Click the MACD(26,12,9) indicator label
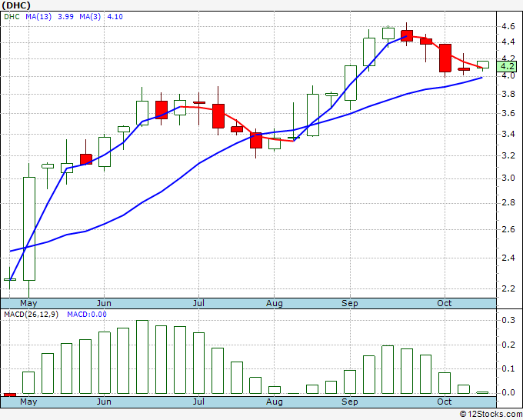523x420 pixels. pyautogui.click(x=31, y=315)
